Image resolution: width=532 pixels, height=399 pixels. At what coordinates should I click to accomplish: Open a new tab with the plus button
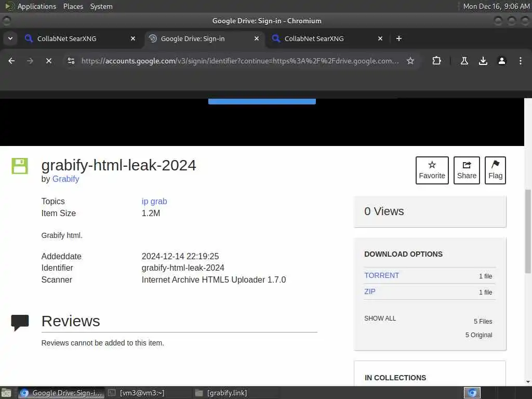tap(398, 38)
